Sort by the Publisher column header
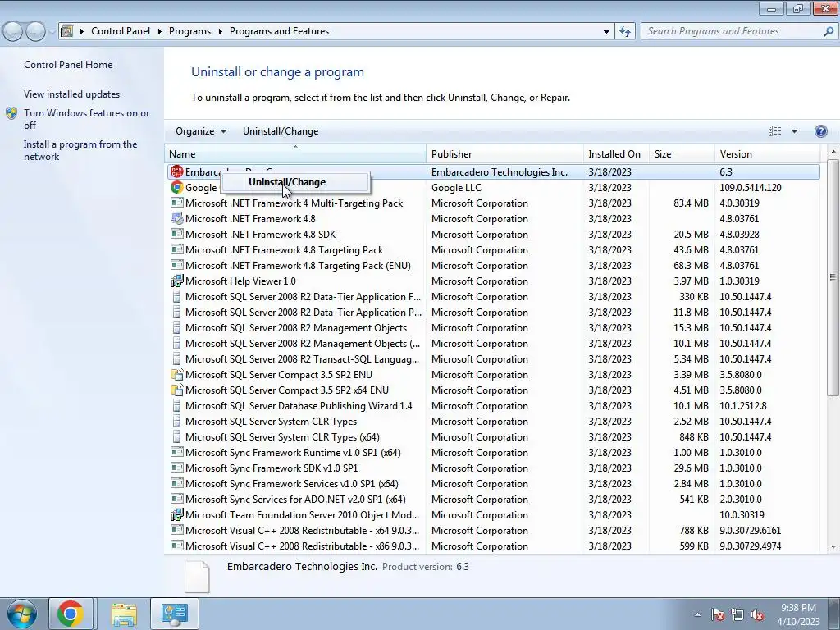The image size is (840, 630). tap(504, 153)
